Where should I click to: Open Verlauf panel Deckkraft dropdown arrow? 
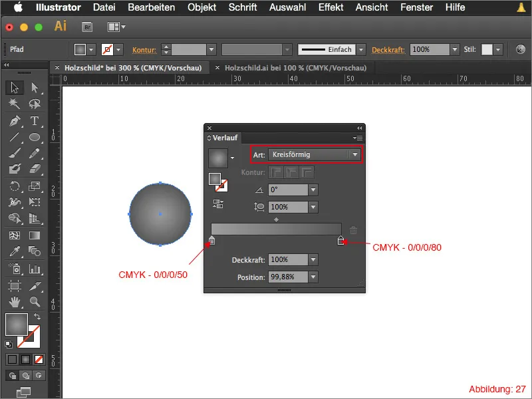point(313,260)
